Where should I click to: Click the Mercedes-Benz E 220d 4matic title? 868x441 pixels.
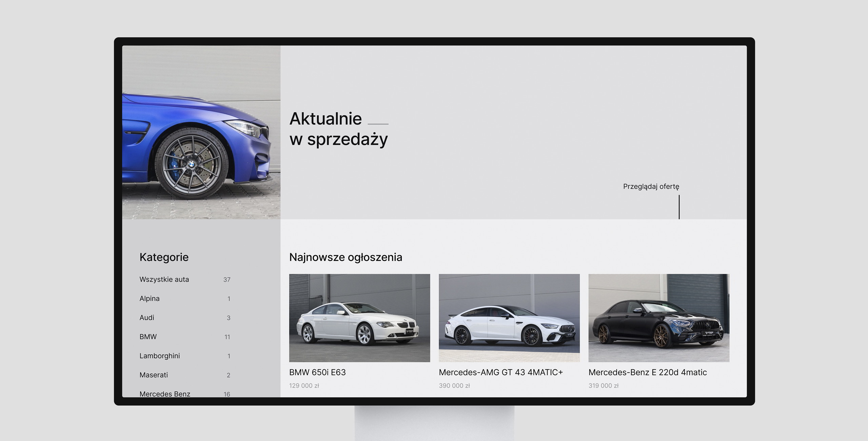click(x=647, y=372)
